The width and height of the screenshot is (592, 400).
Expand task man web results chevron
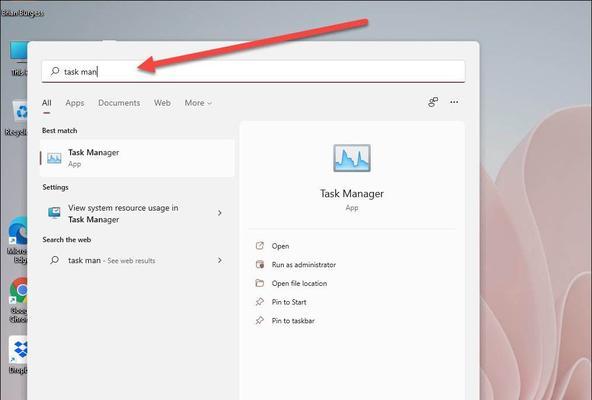tap(220, 260)
